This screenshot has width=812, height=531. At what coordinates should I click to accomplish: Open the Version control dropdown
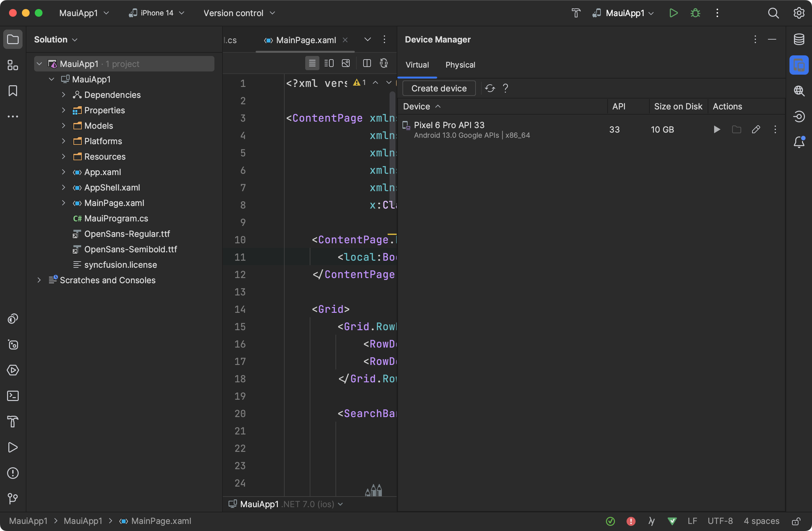[x=239, y=13]
